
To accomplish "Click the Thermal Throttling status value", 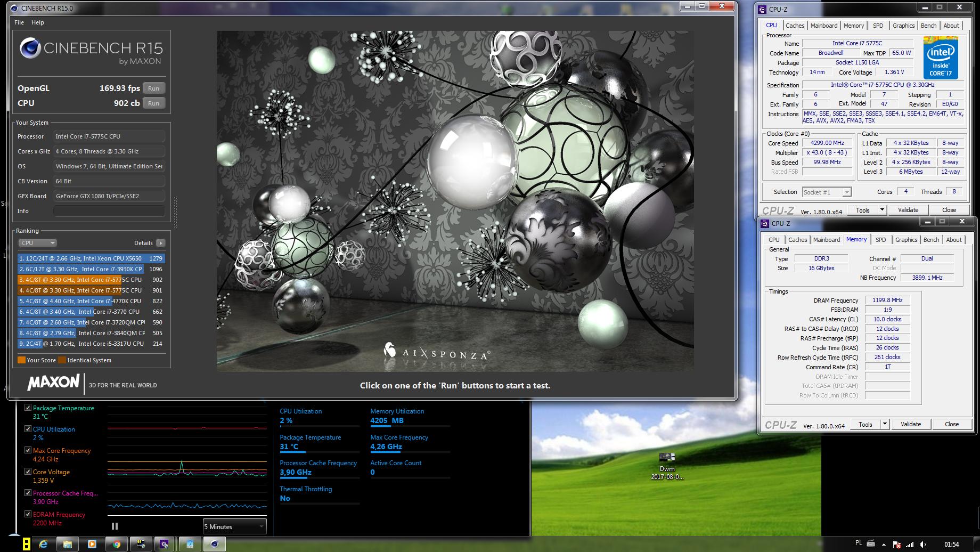I will (285, 498).
